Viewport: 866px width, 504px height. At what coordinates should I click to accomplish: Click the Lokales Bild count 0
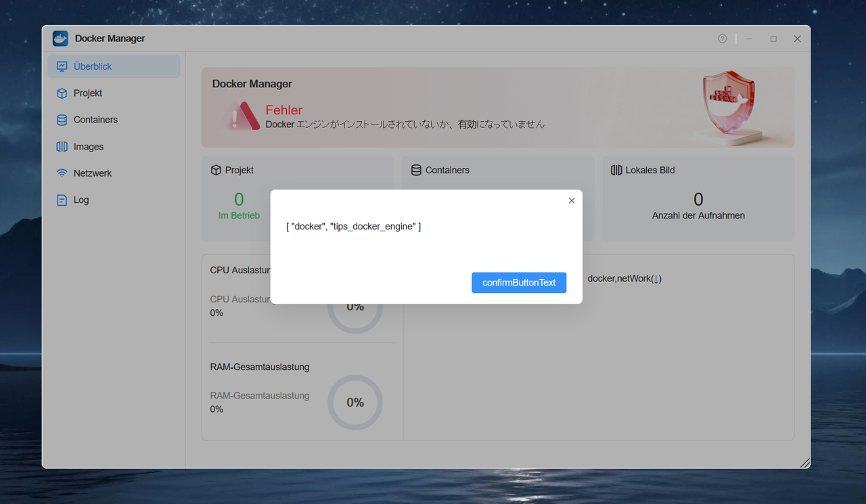click(699, 200)
